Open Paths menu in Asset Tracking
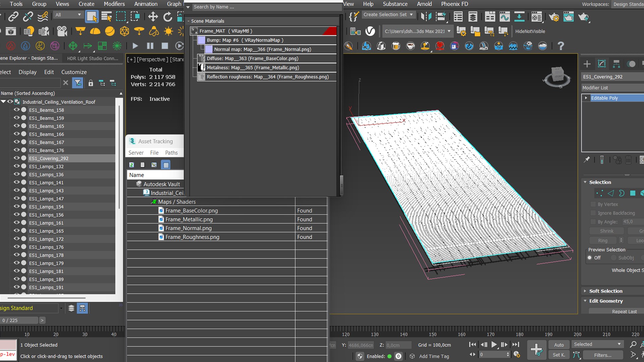The height and width of the screenshot is (362, 644). 171,153
